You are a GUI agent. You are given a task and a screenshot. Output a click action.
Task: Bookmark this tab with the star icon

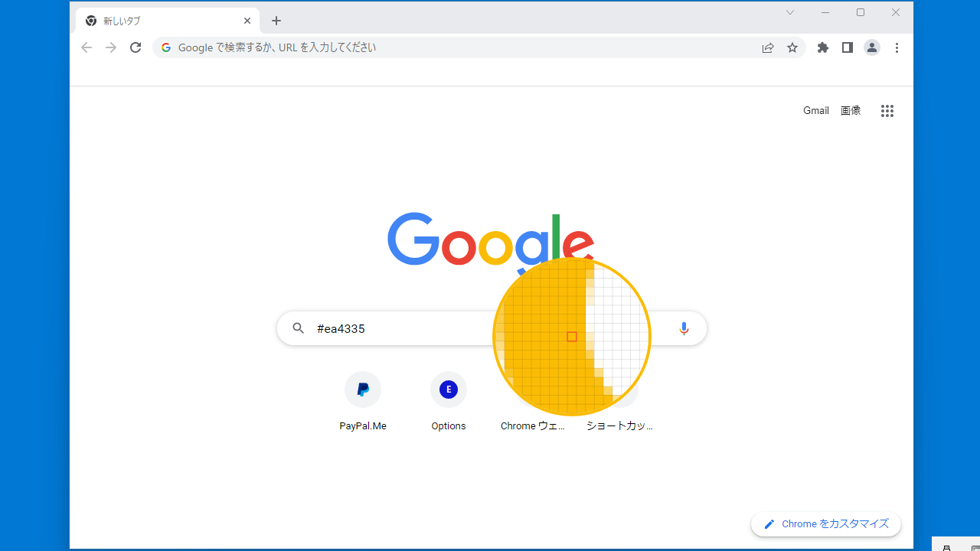coord(792,47)
